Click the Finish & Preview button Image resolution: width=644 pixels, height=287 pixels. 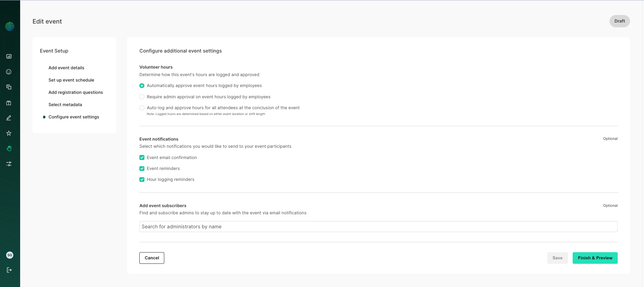[x=595, y=258]
